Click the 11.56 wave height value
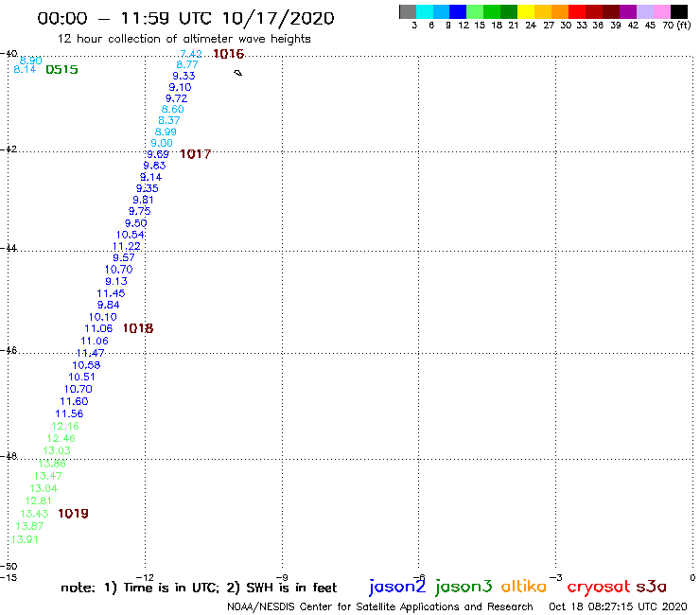 [69, 414]
